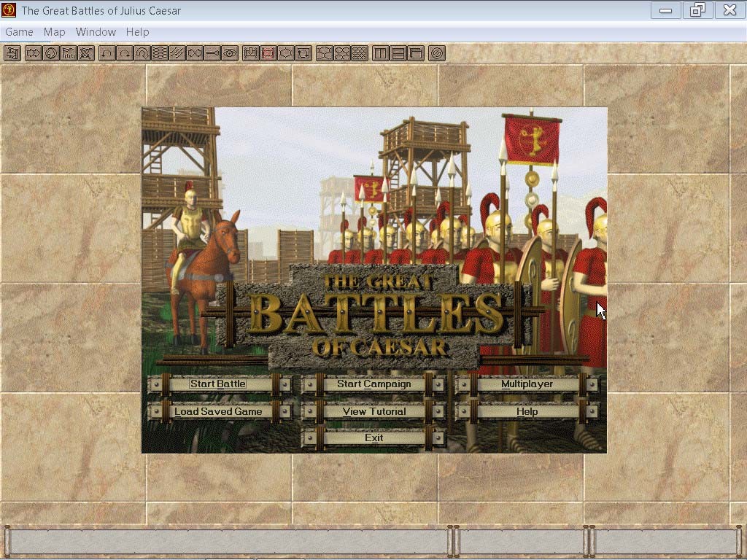Click the round globe toolbar icon
The height and width of the screenshot is (560, 747).
coord(51,52)
